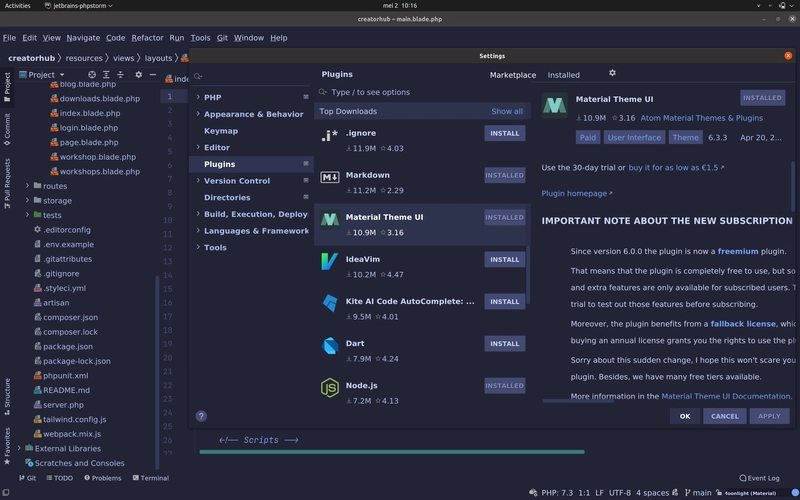
Task: Click the plugin search field 'Type / to see options'
Action: (422, 92)
